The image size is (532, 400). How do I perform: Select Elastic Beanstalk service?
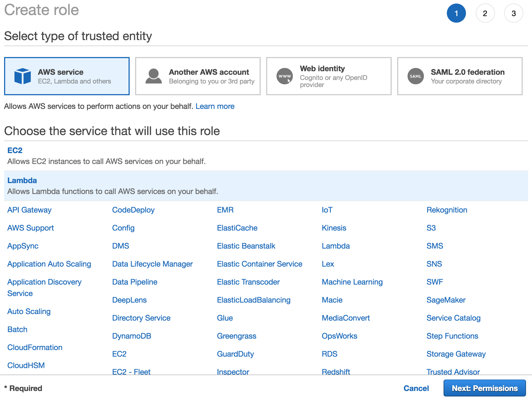[246, 246]
